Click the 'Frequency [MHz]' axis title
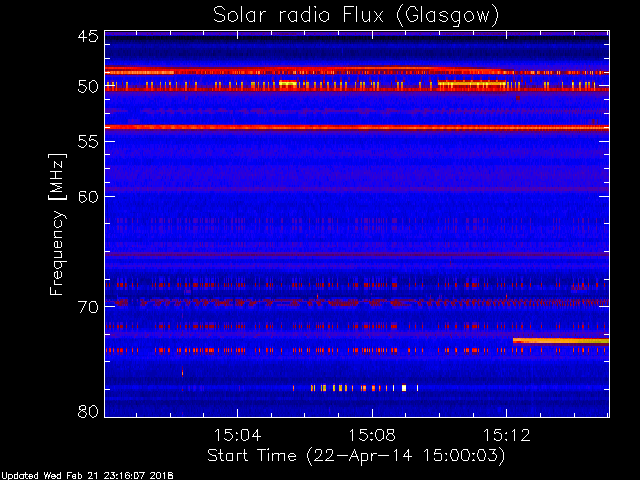The image size is (640, 480). [x=57, y=224]
